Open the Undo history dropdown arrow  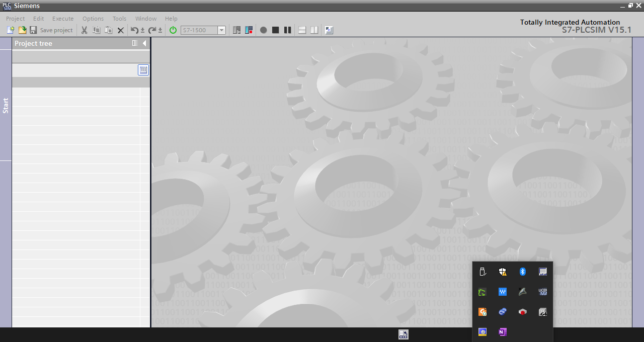(142, 30)
